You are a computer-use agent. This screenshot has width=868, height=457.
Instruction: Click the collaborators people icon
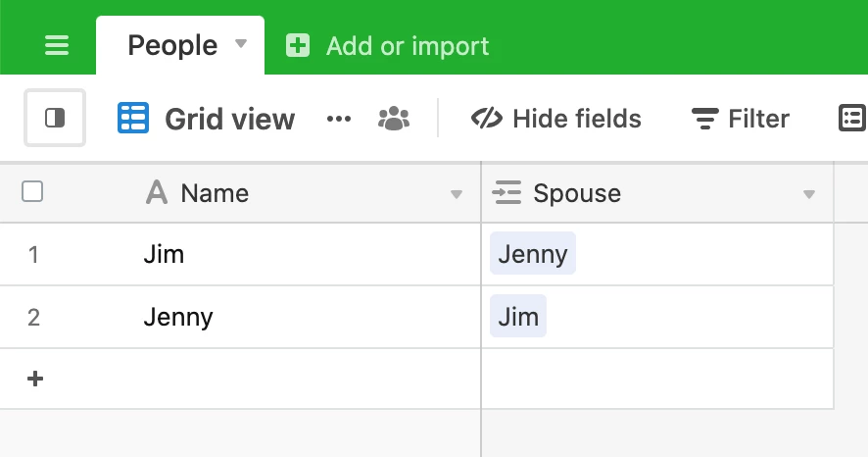(x=394, y=119)
